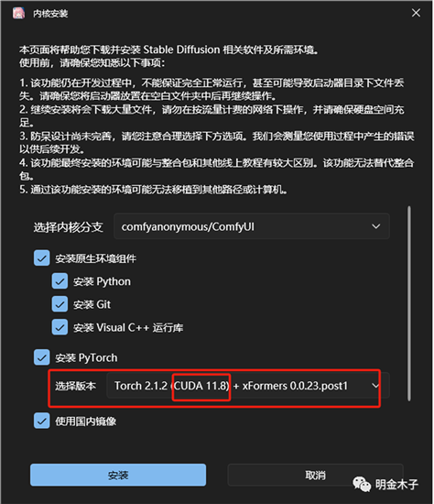Uncheck 安装原生环境组件 checkbox
Screen dimensions: 434x504
click(42, 258)
